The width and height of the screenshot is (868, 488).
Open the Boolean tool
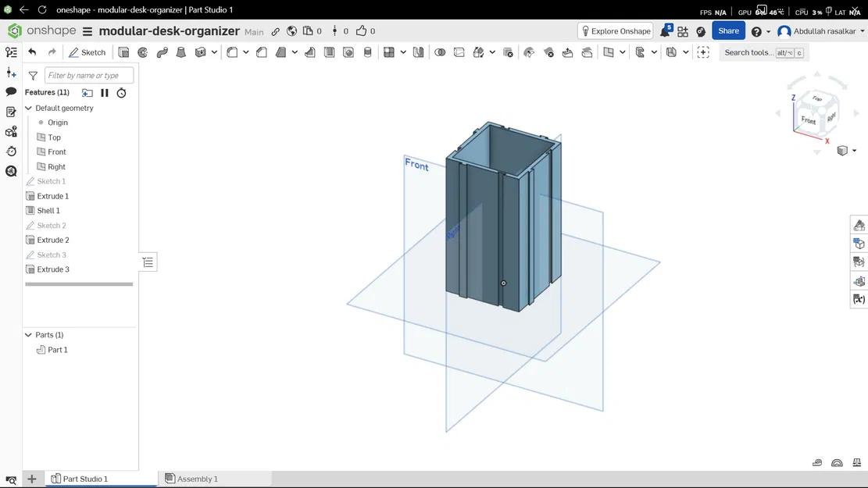(440, 52)
